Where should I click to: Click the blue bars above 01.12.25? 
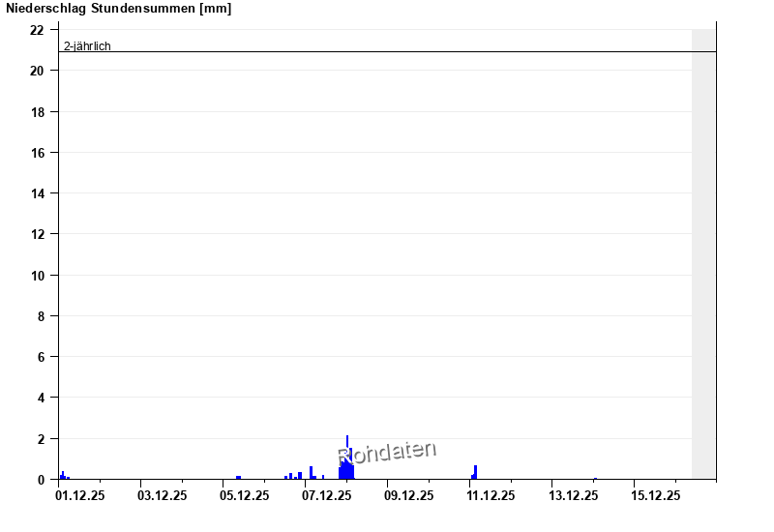(x=63, y=475)
